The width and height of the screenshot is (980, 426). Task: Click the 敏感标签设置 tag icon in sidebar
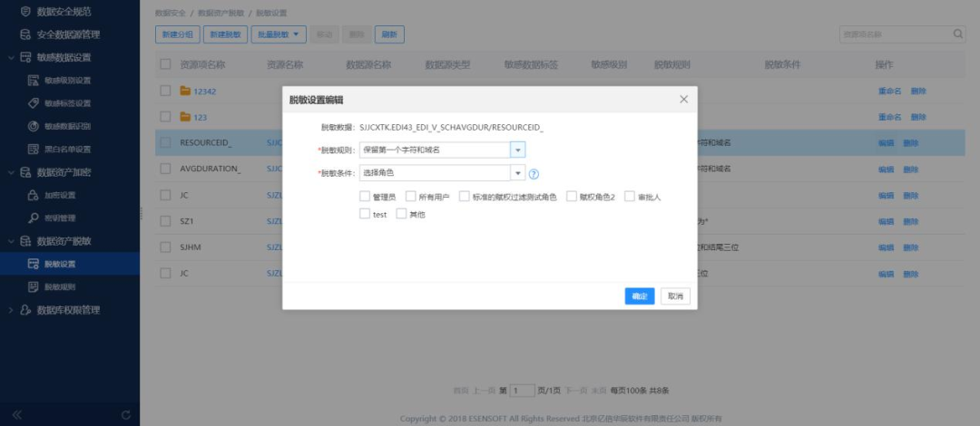[x=34, y=103]
